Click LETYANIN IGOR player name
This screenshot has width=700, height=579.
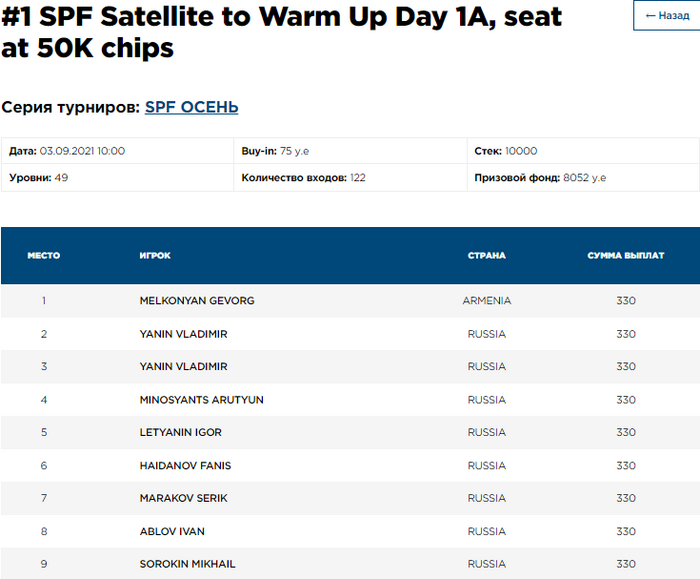point(180,433)
